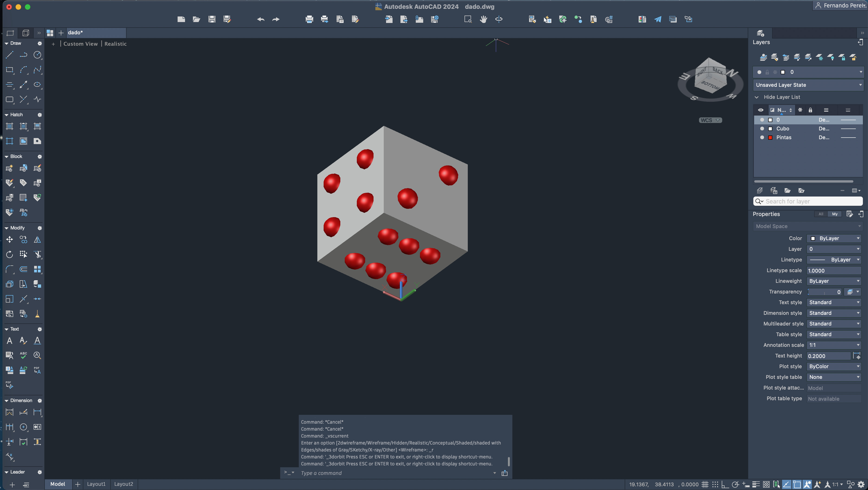Add a new drawing tab with plus button
Screen dimensions: 868x490
61,33
